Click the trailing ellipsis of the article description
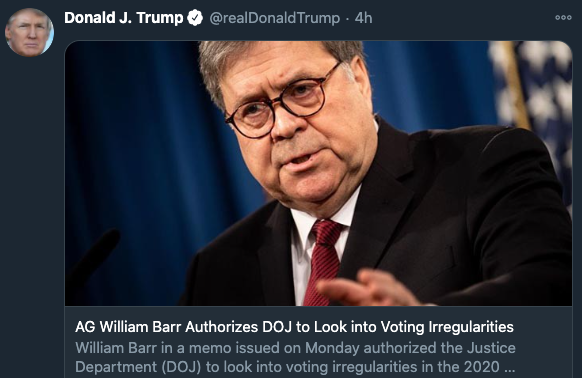Image resolution: width=582 pixels, height=378 pixels. pyautogui.click(x=510, y=368)
